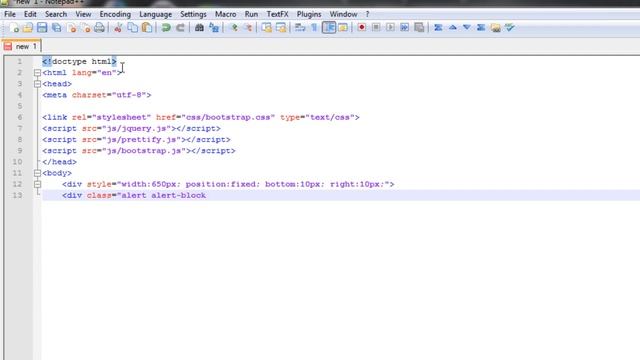Click the Open file folder icon

point(28,28)
